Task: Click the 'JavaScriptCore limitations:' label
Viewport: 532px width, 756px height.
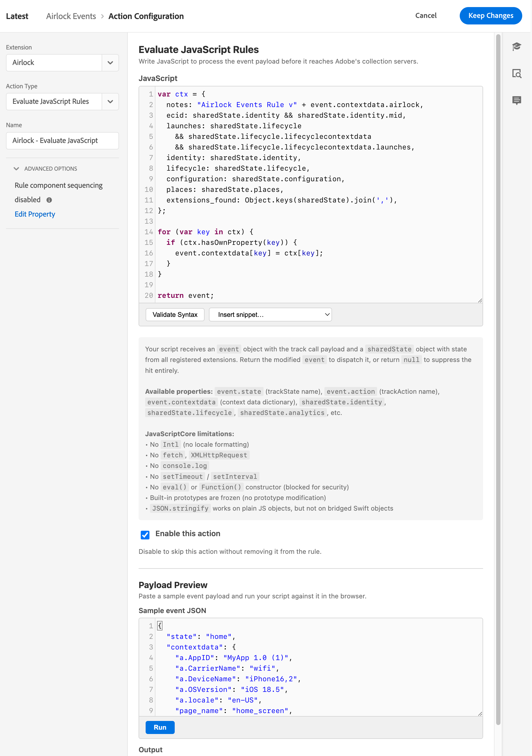Action: click(x=190, y=434)
